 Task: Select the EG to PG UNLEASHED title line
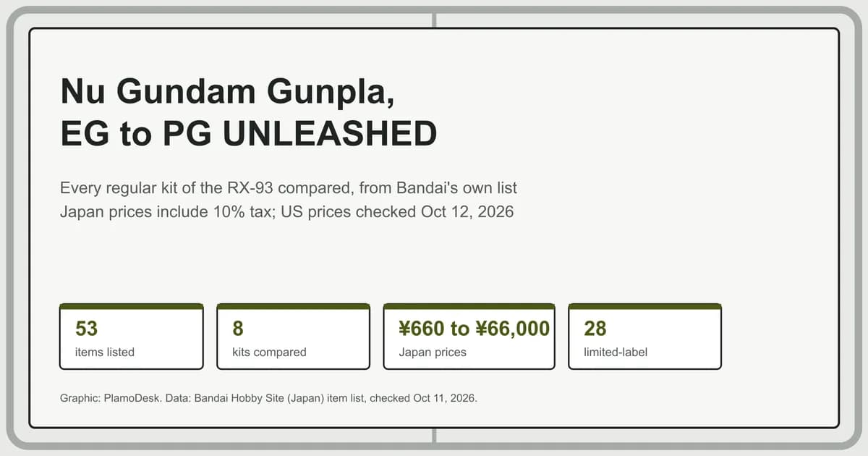tap(249, 134)
